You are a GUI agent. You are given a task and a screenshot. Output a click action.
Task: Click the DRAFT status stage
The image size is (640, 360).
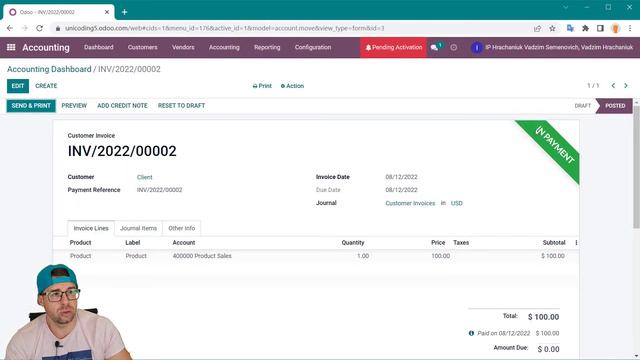coord(582,106)
